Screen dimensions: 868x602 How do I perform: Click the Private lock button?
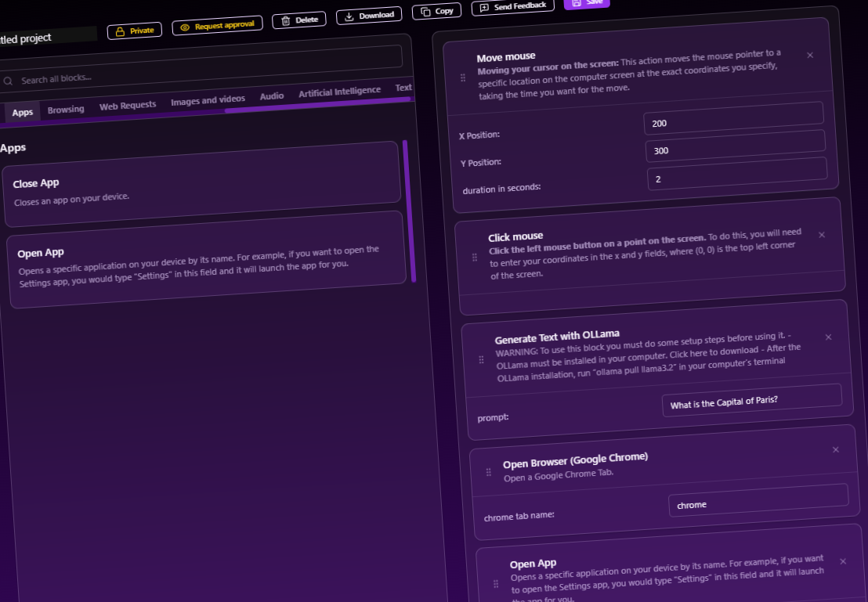pyautogui.click(x=135, y=31)
